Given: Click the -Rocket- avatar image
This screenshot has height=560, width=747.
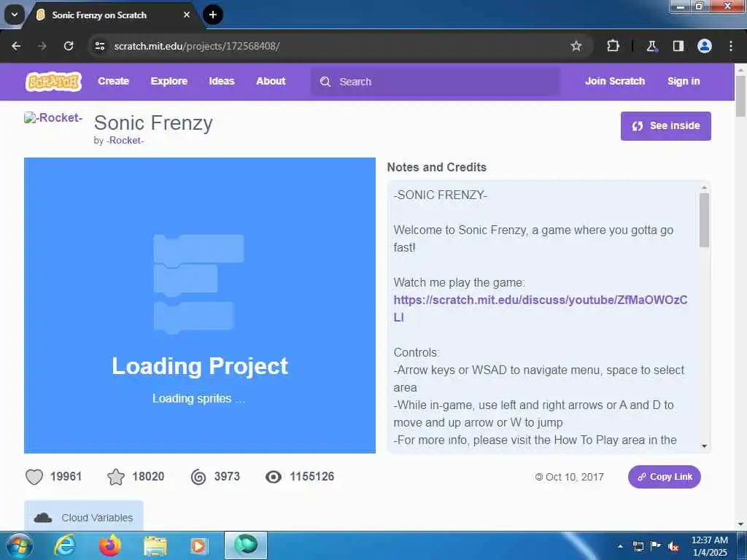Looking at the screenshot, I should (x=53, y=117).
